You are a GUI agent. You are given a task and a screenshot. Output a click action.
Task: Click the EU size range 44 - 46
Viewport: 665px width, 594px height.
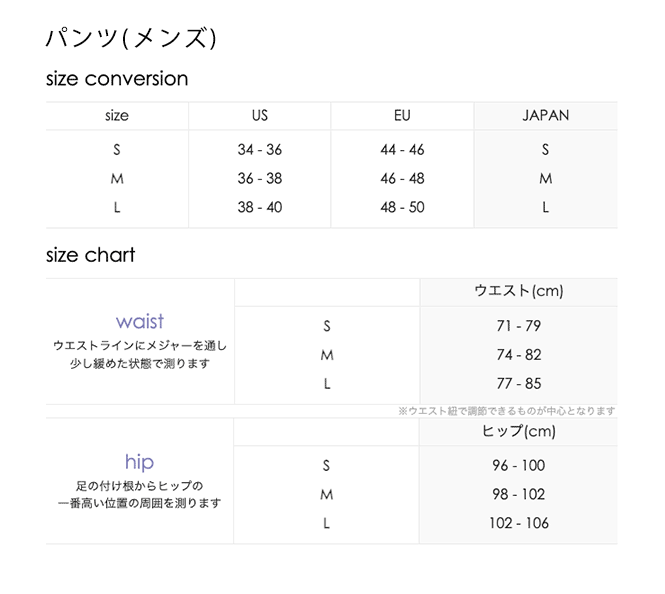pos(402,150)
